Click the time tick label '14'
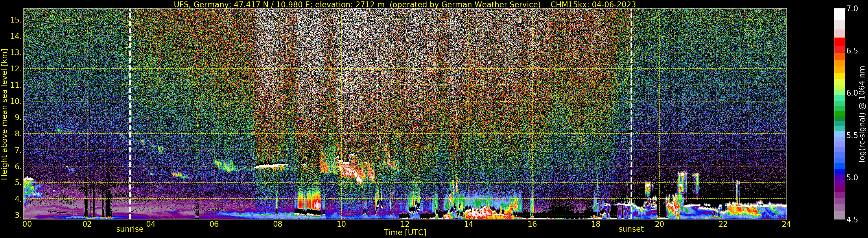The height and width of the screenshot is (238, 868). (468, 224)
